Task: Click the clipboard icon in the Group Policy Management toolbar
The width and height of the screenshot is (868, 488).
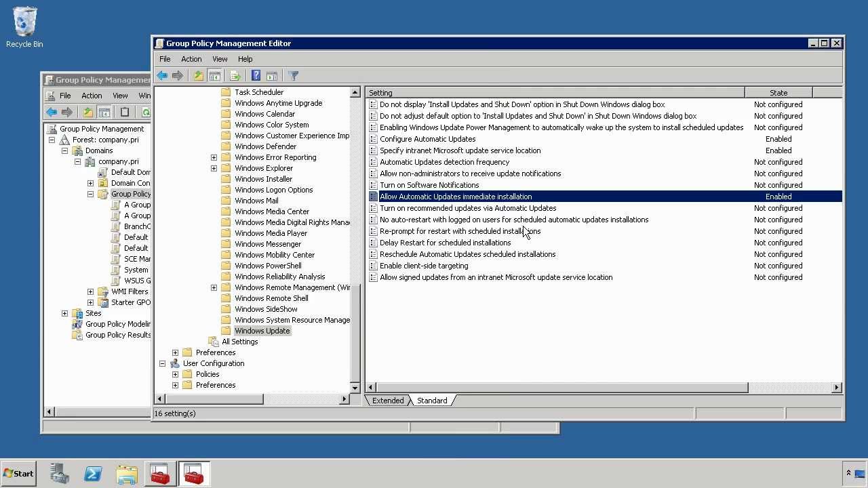Action: [125, 113]
